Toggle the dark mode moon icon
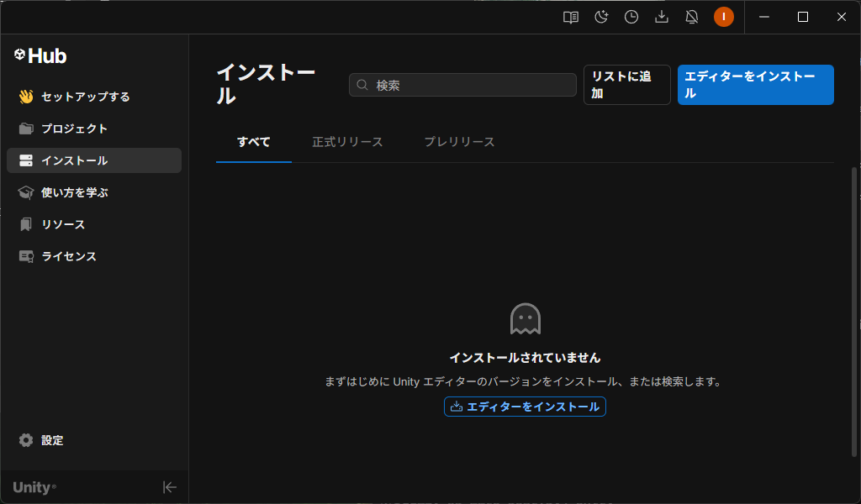Screen dimensions: 861x504 pyautogui.click(x=601, y=17)
